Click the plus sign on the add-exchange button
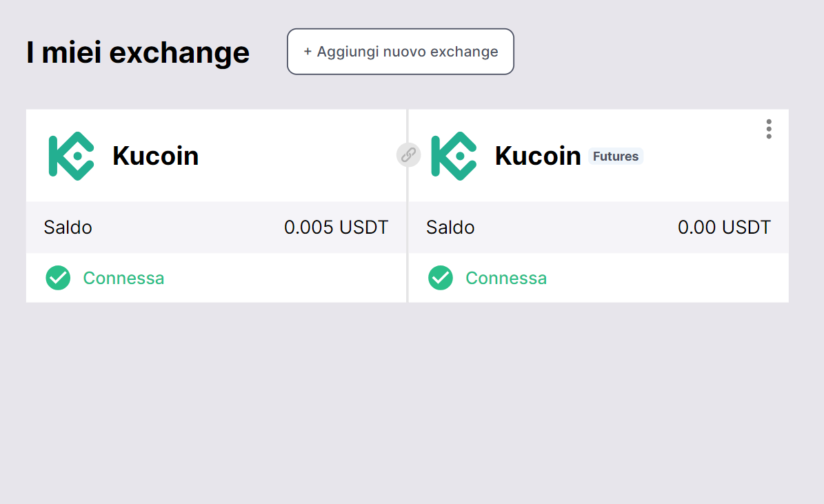The image size is (824, 504). click(x=308, y=52)
